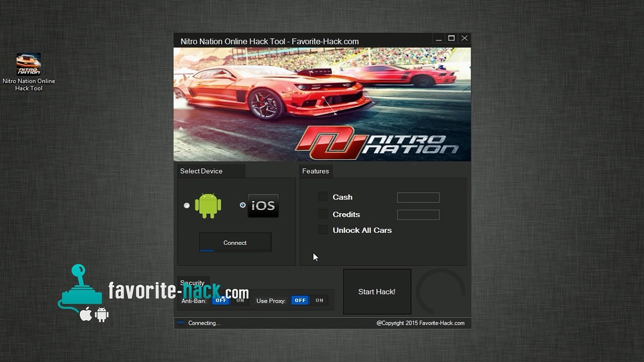The height and width of the screenshot is (362, 644).
Task: Click the Features section header
Action: (315, 171)
